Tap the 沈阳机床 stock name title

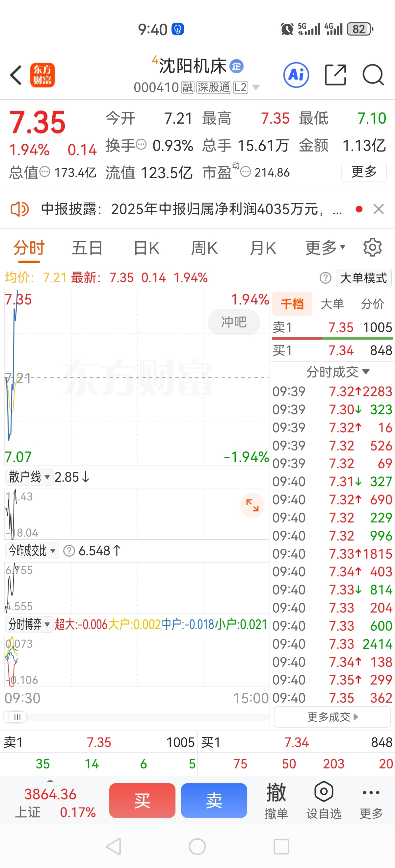pyautogui.click(x=192, y=66)
